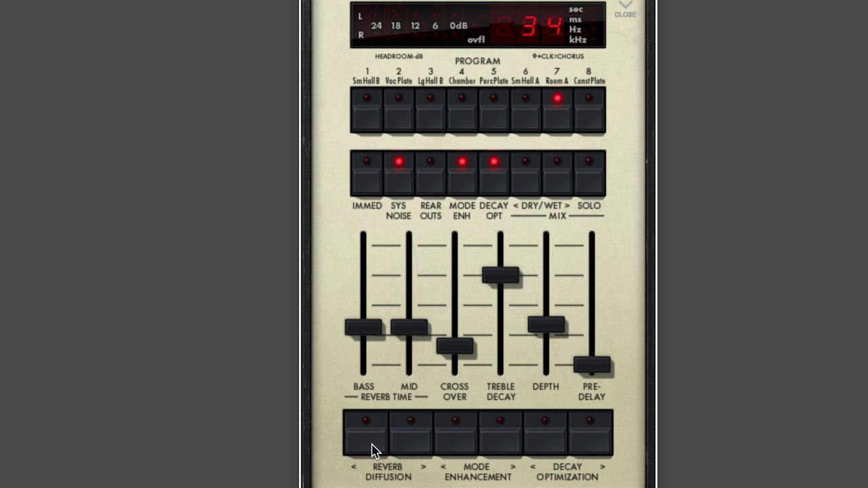This screenshot has width=868, height=488.
Task: Select program 7 Room A
Action: point(557,110)
